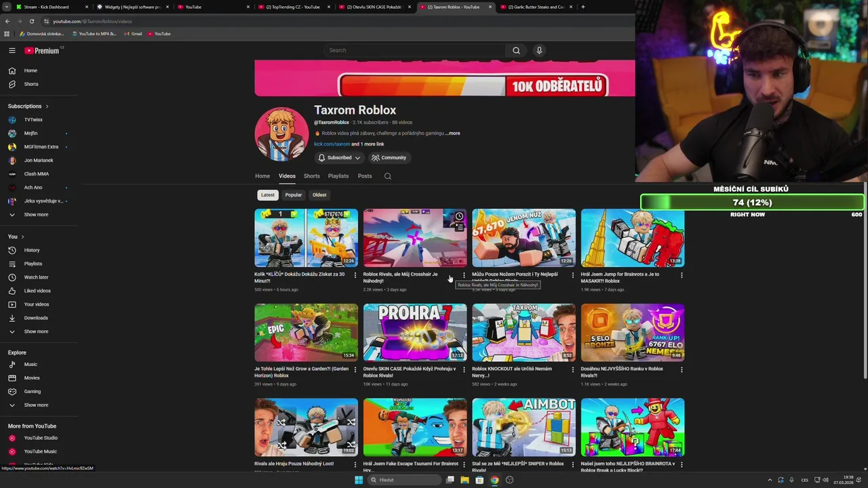Viewport: 868px width, 488px height.
Task: Open YouTube Studio link
Action: pos(41,438)
